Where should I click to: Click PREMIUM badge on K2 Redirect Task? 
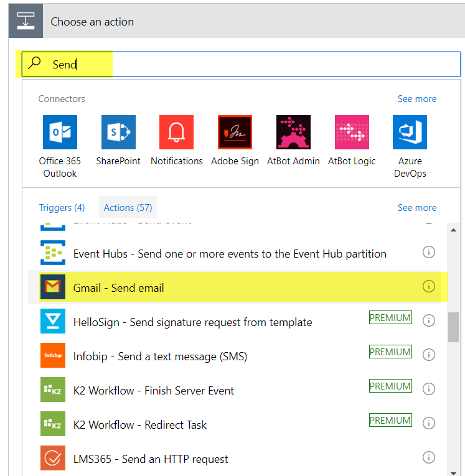click(x=390, y=420)
